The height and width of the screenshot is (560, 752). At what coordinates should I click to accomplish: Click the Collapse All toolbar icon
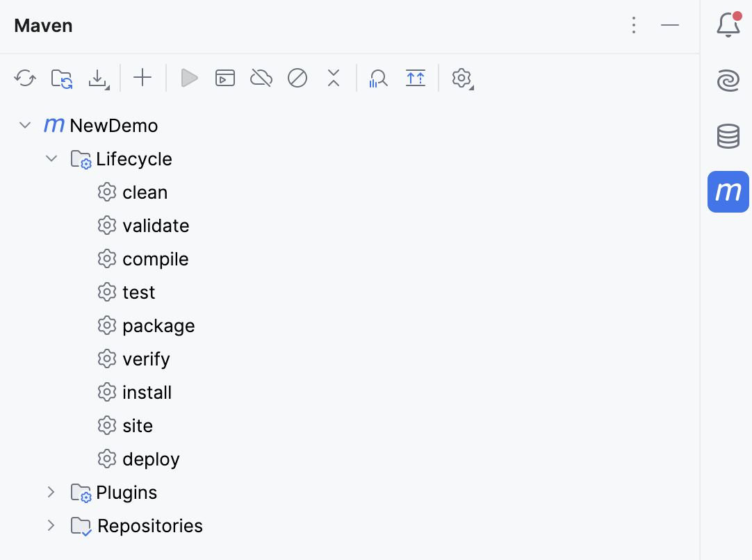pos(334,78)
